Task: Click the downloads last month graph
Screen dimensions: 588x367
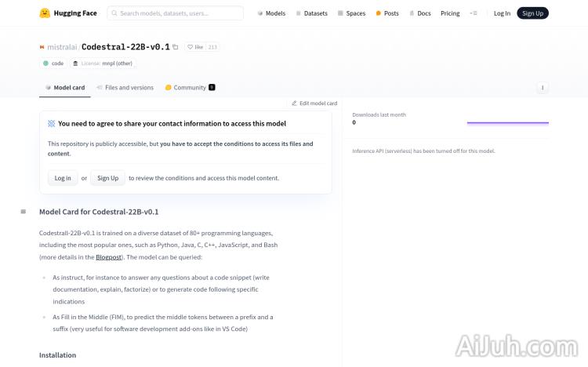Action: (507, 122)
